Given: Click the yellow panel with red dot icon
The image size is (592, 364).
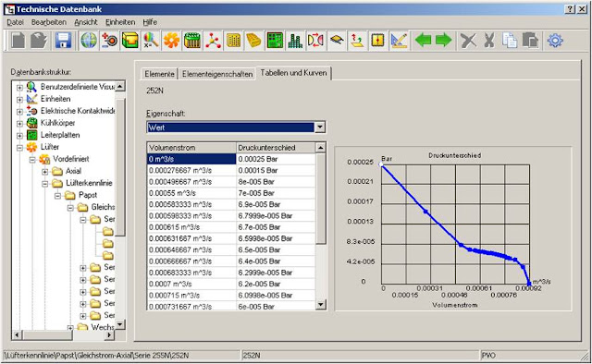Looking at the screenshot, I should (377, 41).
